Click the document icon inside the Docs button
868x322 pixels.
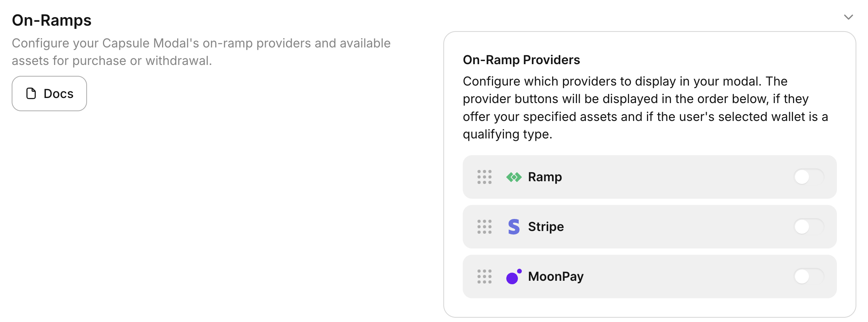[30, 93]
